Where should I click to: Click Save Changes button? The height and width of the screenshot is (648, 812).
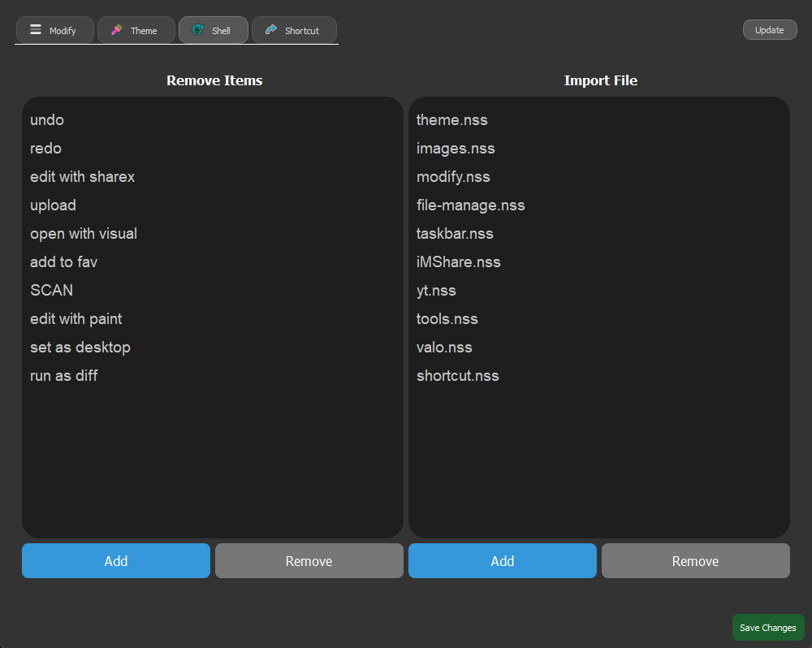768,627
